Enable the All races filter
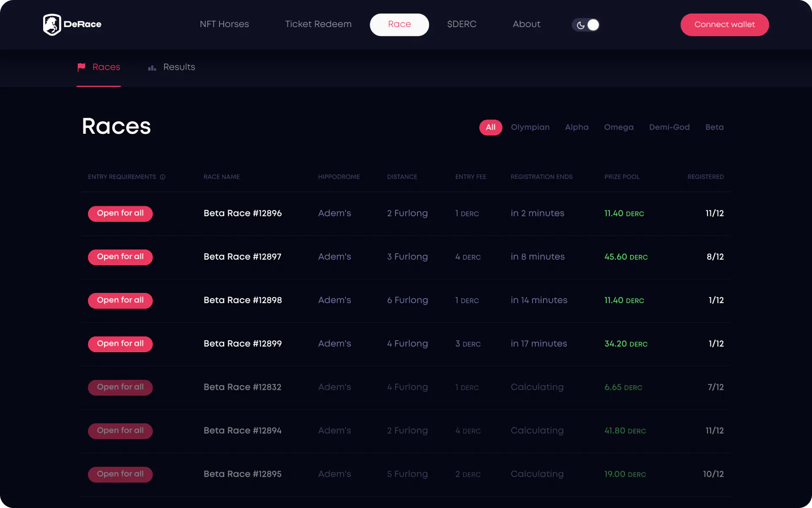Screen dimensions: 812x508 491,127
